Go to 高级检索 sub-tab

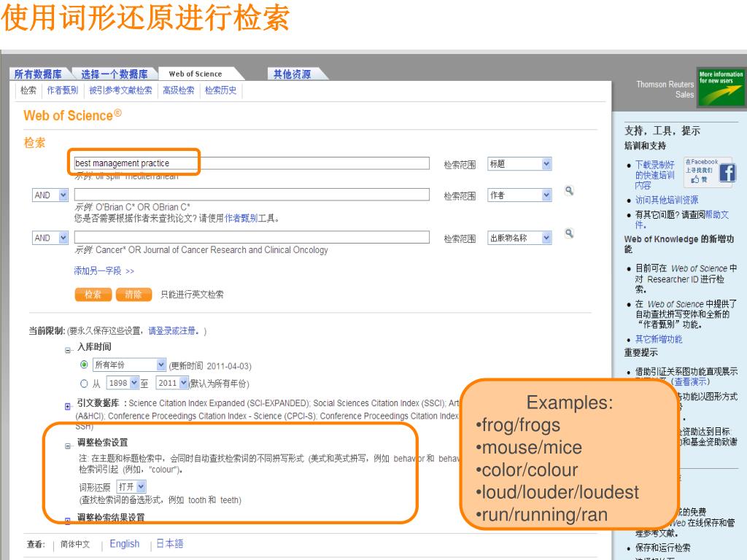click(x=179, y=90)
